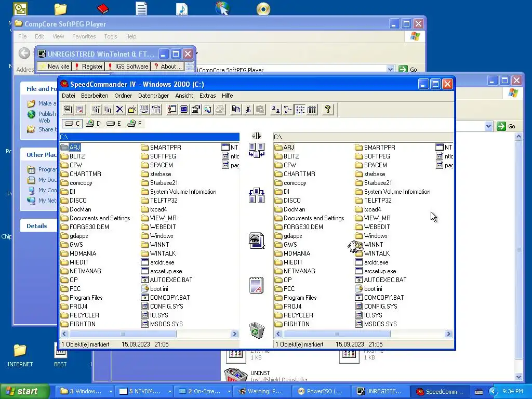Toggle the list view mode button
Screen dimensions: 532x399
[x=300, y=110]
